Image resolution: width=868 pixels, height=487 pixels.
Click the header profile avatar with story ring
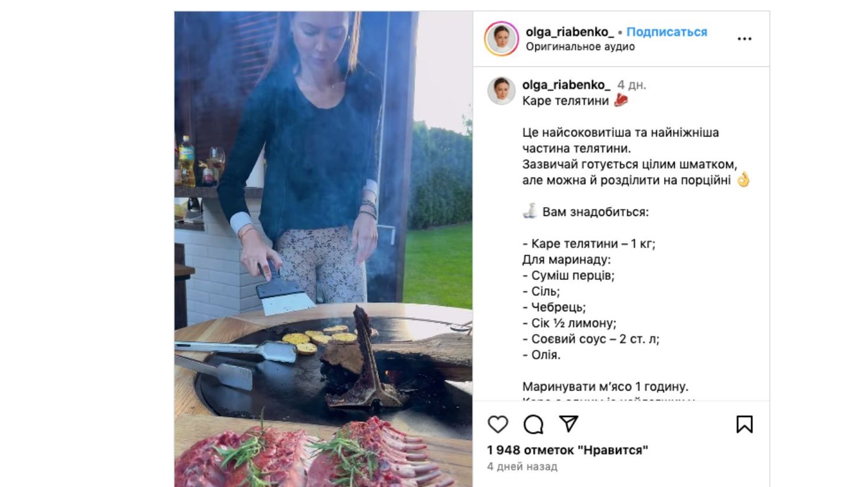pos(501,39)
